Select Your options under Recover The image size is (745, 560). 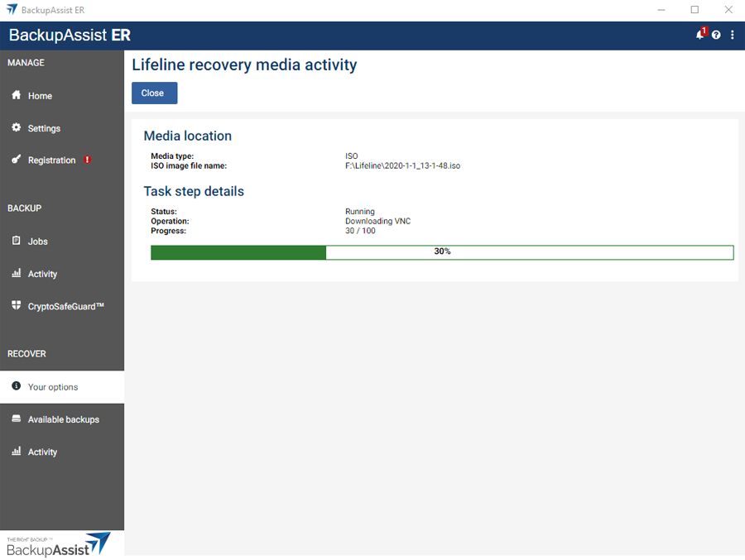click(x=62, y=386)
